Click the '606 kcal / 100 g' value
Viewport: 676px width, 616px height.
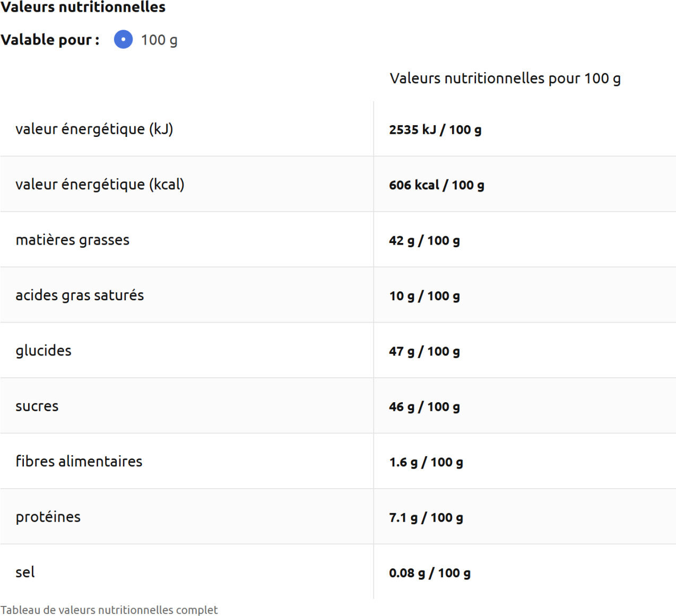(436, 185)
